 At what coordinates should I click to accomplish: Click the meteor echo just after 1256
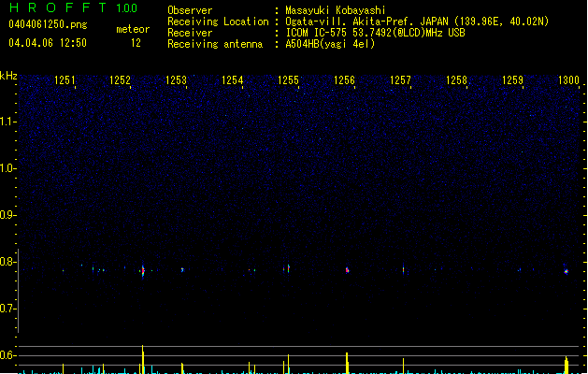[347, 269]
